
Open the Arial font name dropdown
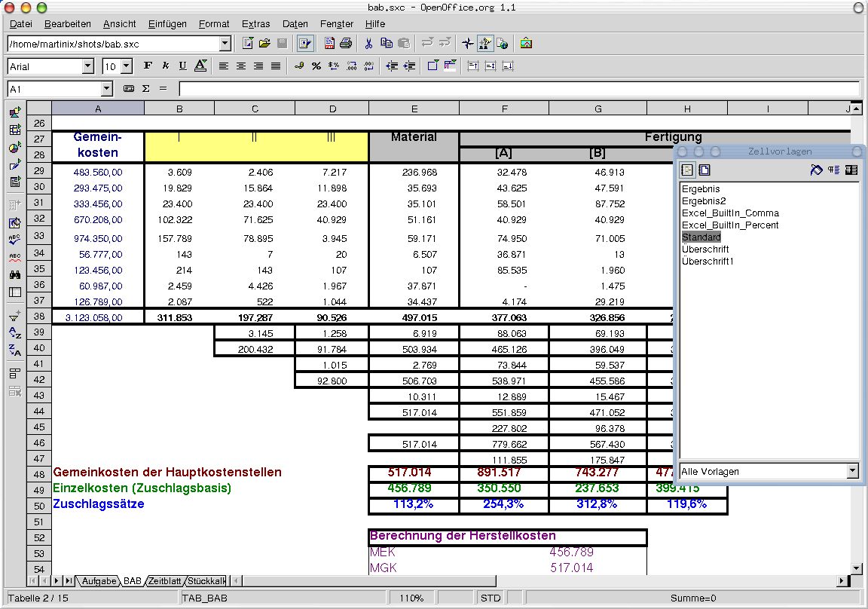tap(87, 66)
